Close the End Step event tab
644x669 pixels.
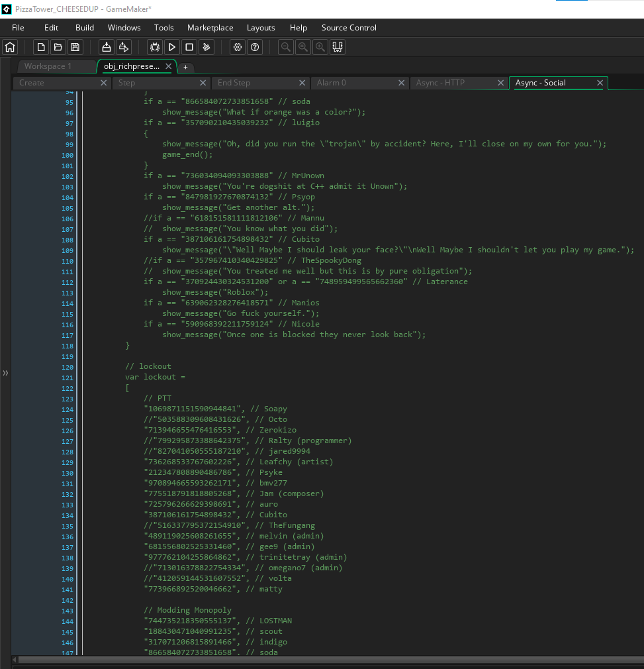pos(302,83)
